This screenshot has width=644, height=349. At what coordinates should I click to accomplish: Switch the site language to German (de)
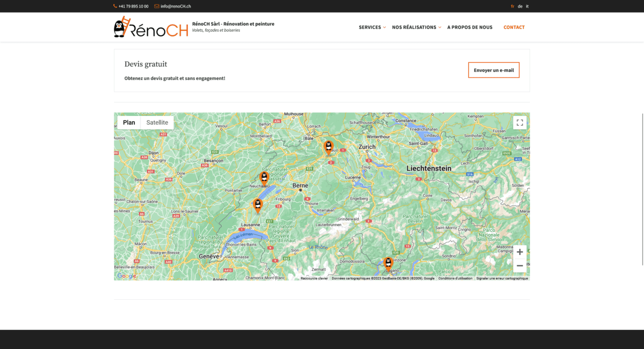click(520, 6)
